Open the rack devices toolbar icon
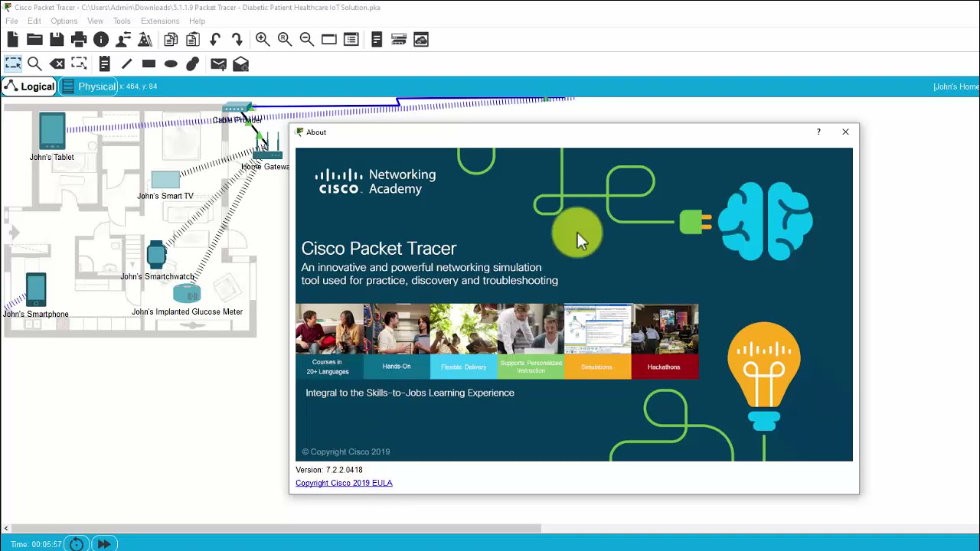 click(x=399, y=40)
